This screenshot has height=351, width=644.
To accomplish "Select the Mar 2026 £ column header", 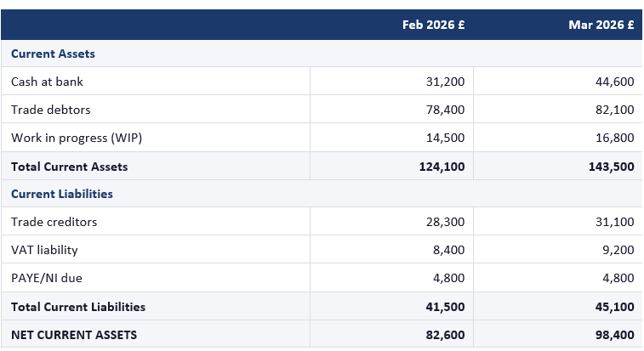I will (601, 25).
